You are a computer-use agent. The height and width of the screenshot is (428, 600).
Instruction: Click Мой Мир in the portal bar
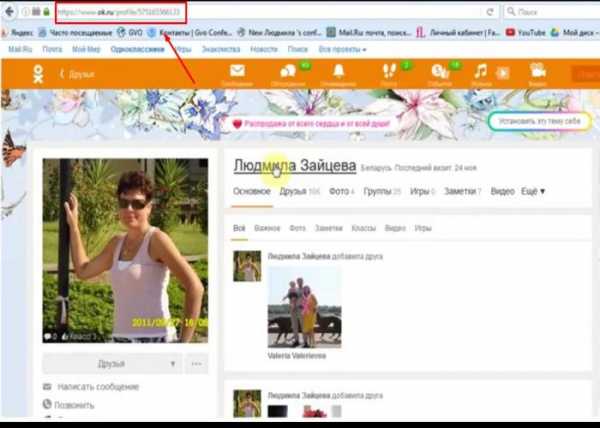(x=86, y=49)
